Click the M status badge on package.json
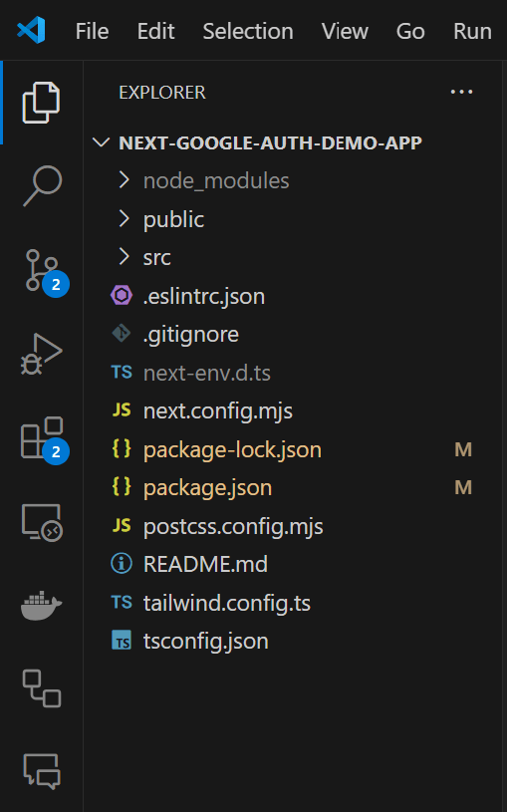 point(463,487)
